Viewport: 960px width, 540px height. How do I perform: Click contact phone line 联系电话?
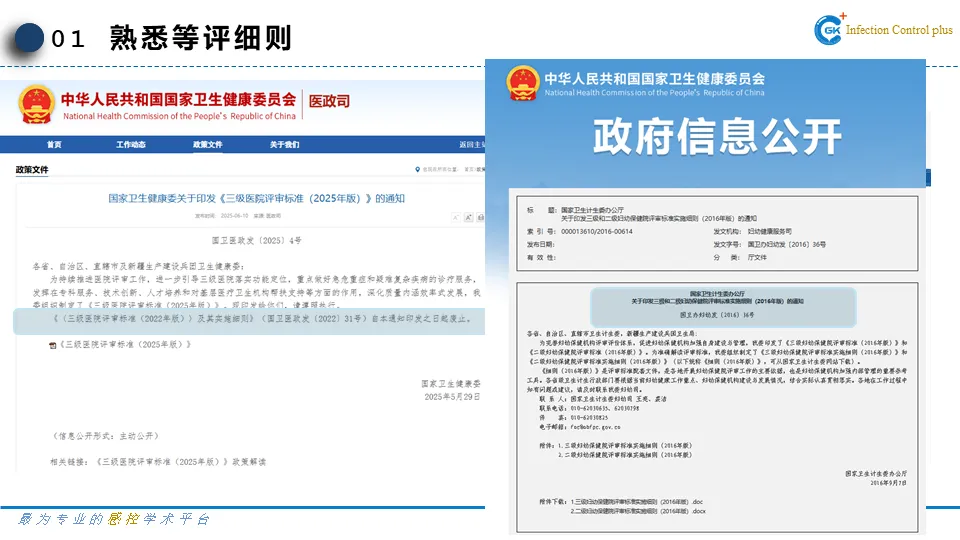coord(589,408)
